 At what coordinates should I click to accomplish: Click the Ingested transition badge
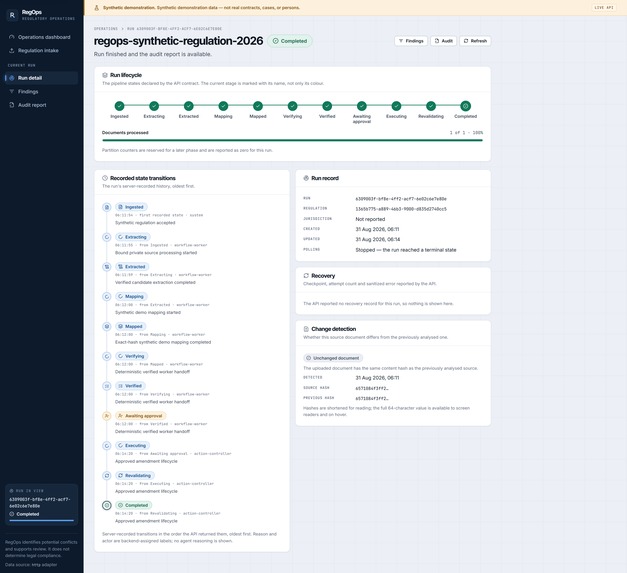pyautogui.click(x=131, y=207)
